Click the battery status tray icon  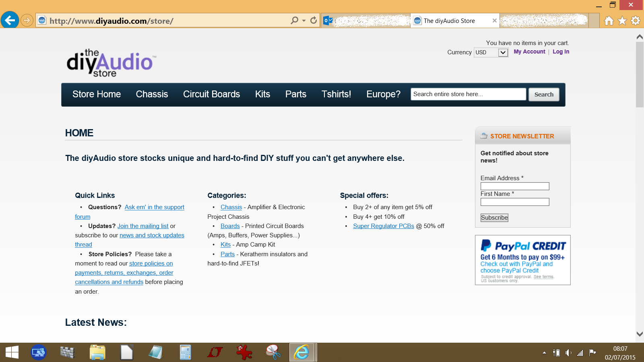[556, 353]
